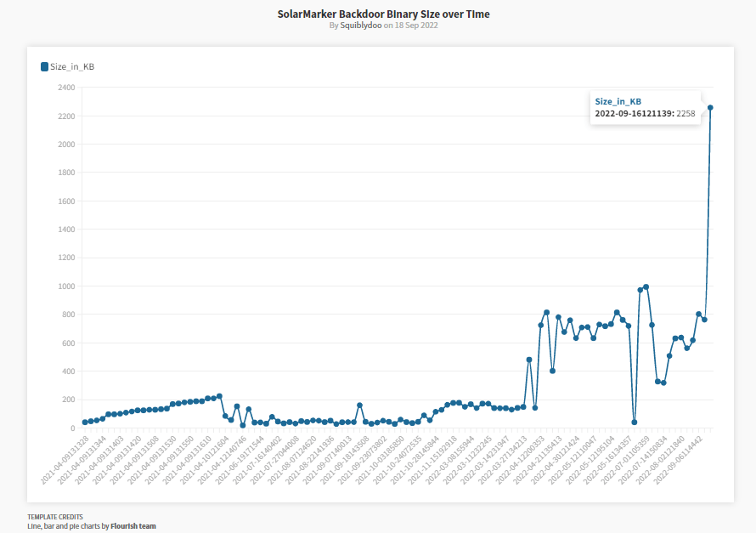Click the 0 y-axis label
756x533 pixels.
pyautogui.click(x=72, y=428)
